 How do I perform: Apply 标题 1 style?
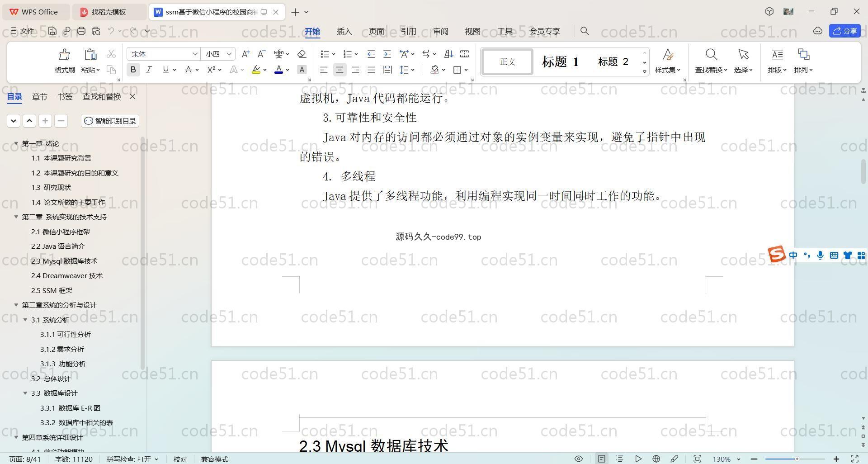560,62
